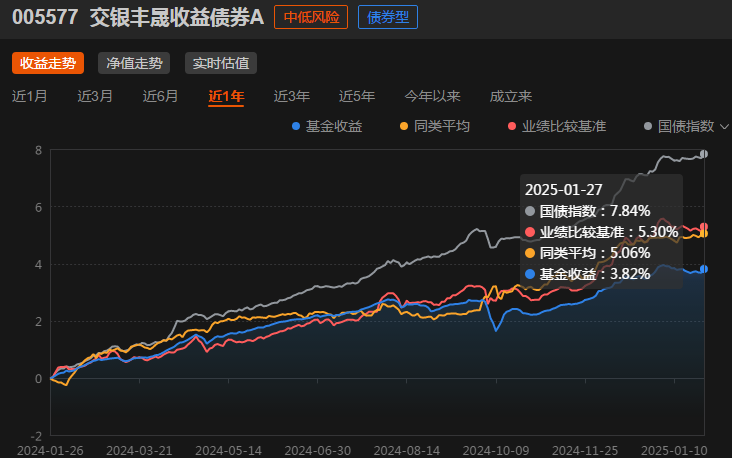Choose the 成立来 range
The width and height of the screenshot is (732, 458).
tap(511, 96)
